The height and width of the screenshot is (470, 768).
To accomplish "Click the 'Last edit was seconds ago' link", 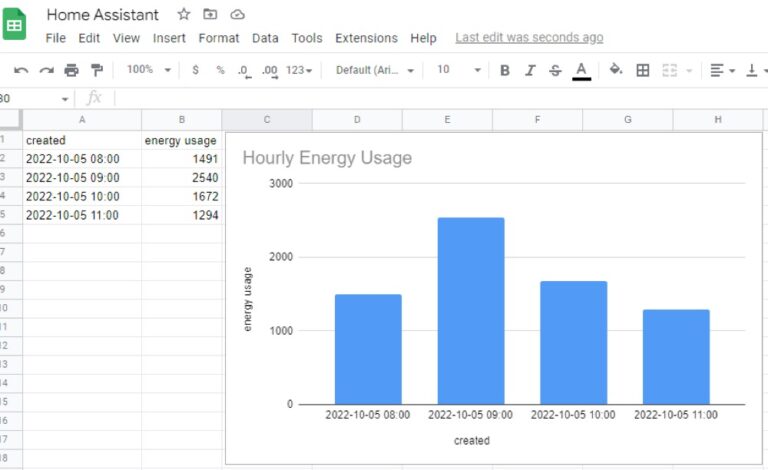I will tap(529, 38).
